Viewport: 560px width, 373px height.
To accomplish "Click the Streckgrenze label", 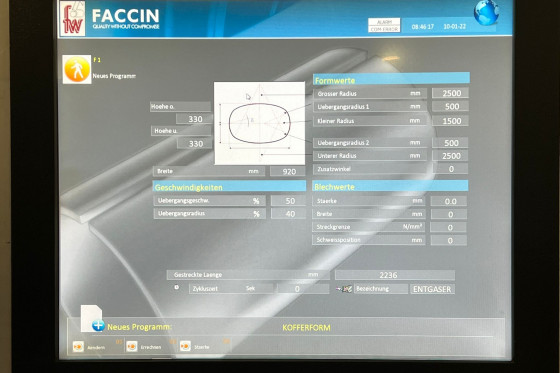I will click(333, 227).
